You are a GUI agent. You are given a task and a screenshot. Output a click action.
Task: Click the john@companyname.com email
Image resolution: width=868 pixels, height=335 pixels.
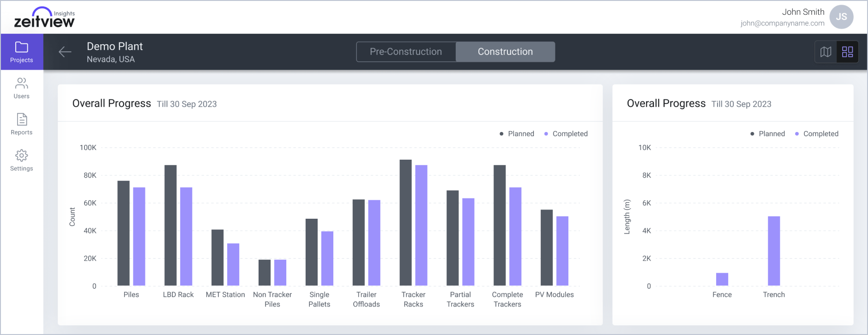pos(782,23)
